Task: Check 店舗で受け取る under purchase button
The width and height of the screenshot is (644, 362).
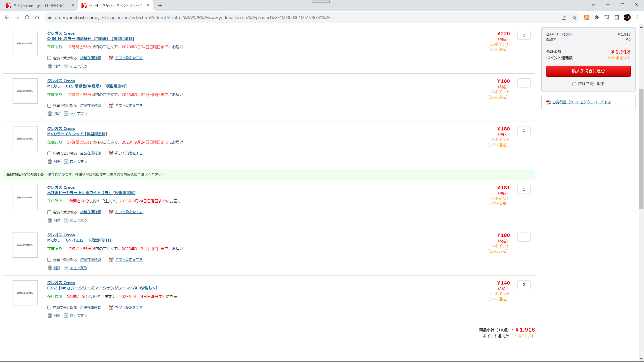Action: [x=574, y=84]
